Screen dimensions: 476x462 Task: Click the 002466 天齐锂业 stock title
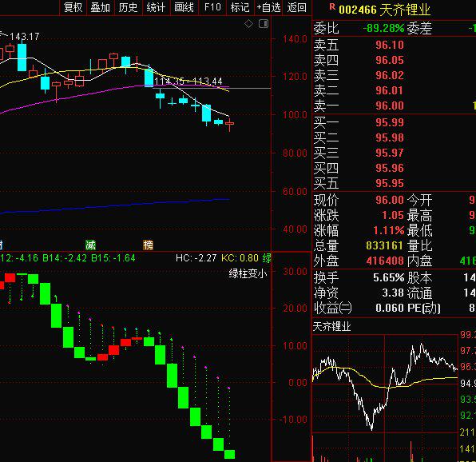(x=384, y=10)
